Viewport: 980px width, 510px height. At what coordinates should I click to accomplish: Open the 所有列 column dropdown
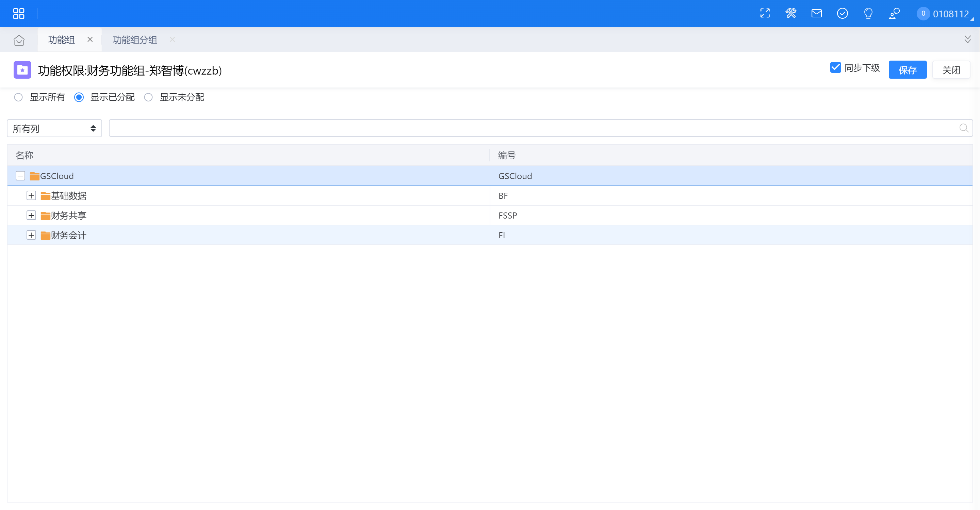[x=54, y=128]
